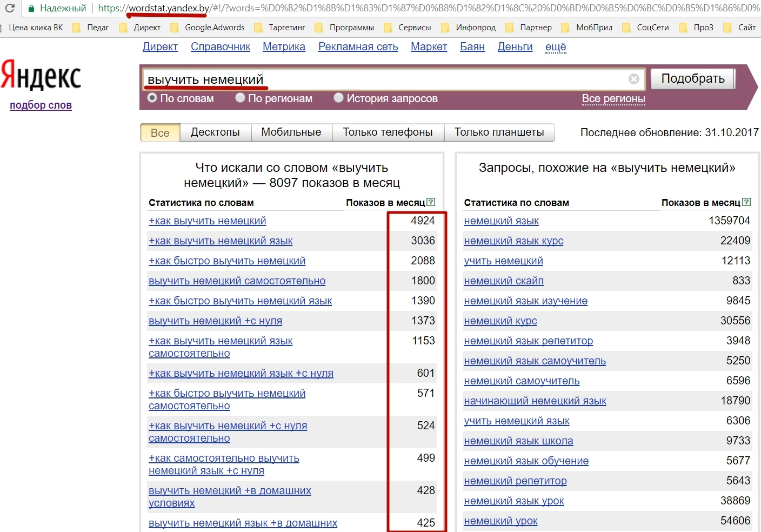This screenshot has height=532, width=761.
Task: Open the "Цена клика ВК" bookmark
Action: click(32, 27)
